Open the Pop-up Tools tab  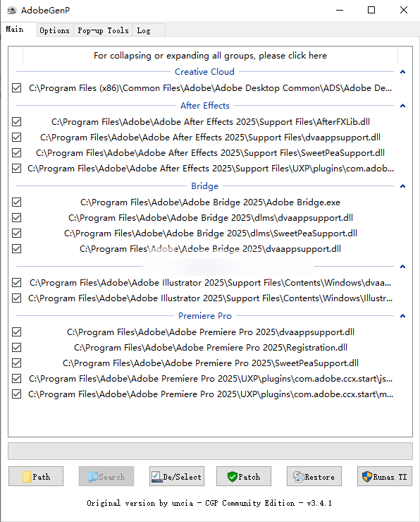[103, 30]
